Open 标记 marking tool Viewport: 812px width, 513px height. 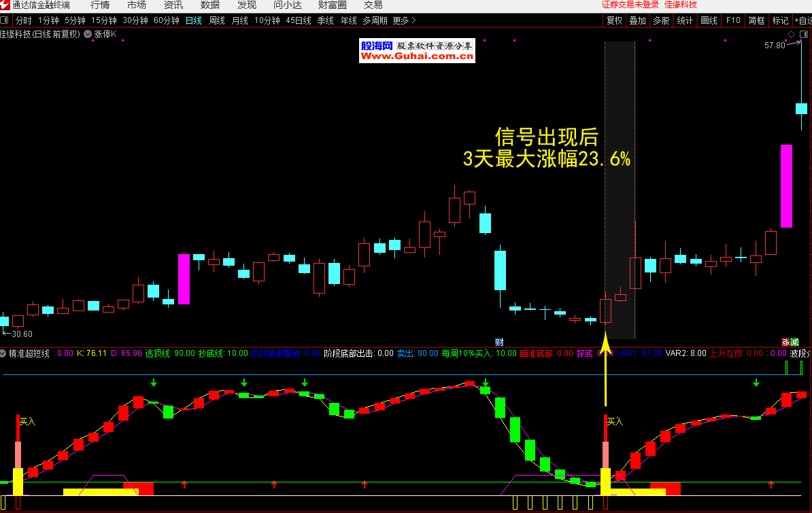[780, 20]
